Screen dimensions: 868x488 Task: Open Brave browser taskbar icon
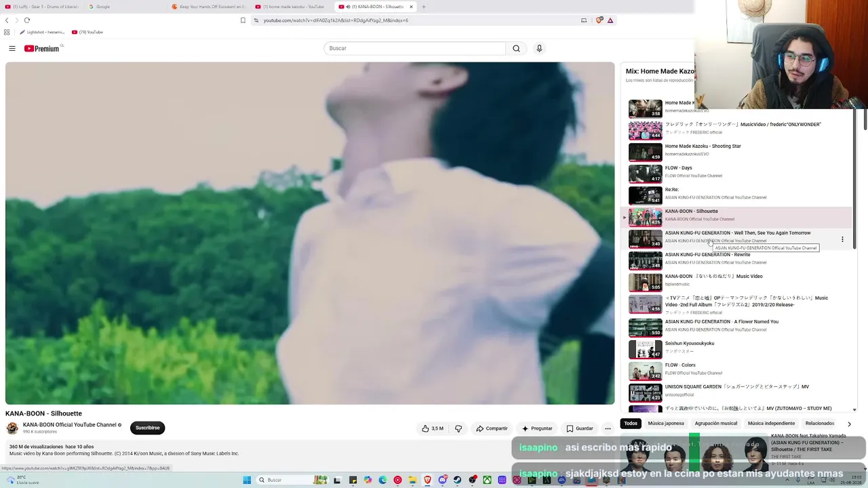coord(428,480)
